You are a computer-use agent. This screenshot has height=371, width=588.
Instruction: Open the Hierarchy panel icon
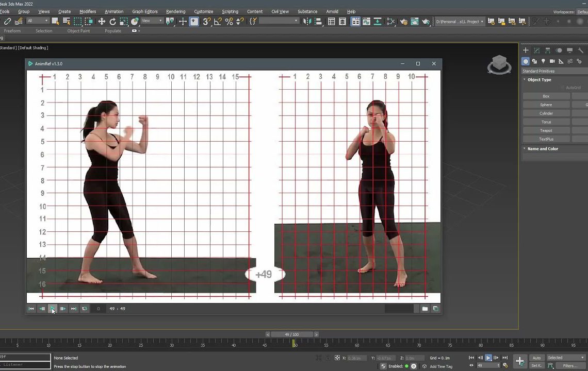click(x=547, y=50)
